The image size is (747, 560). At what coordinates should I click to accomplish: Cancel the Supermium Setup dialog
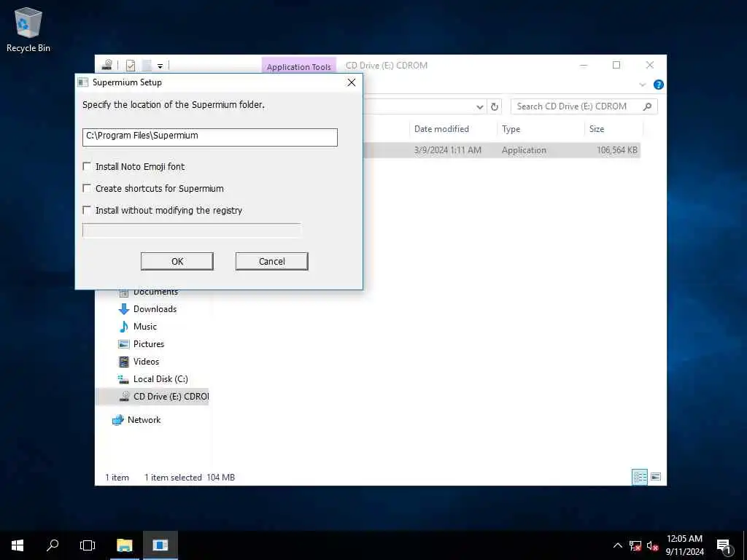(x=271, y=262)
